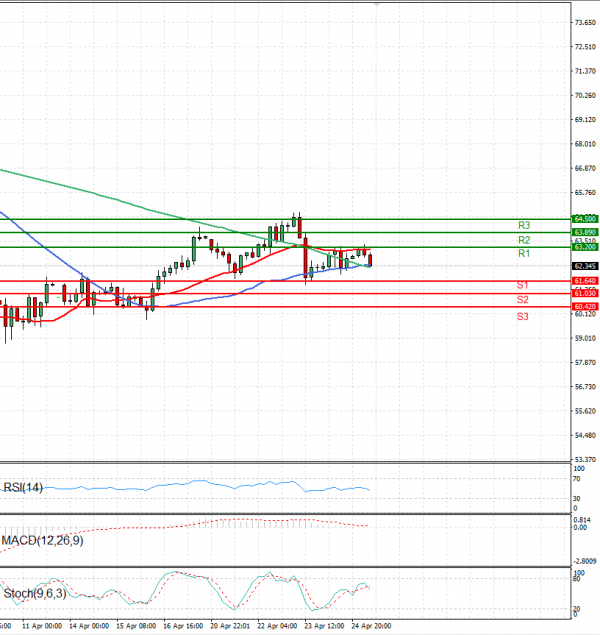This screenshot has height=635, width=600.
Task: Click the R1 resistance label
Action: (x=523, y=255)
